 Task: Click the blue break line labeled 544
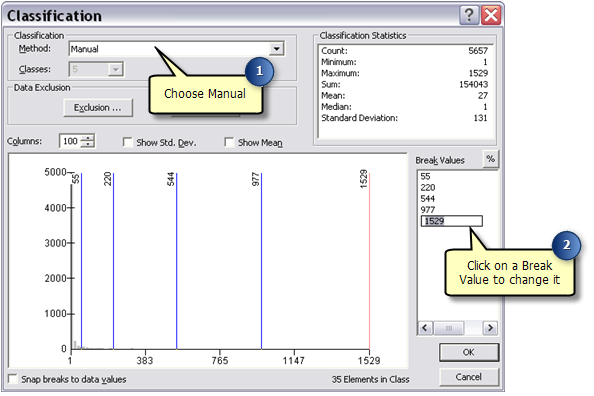pos(177,261)
